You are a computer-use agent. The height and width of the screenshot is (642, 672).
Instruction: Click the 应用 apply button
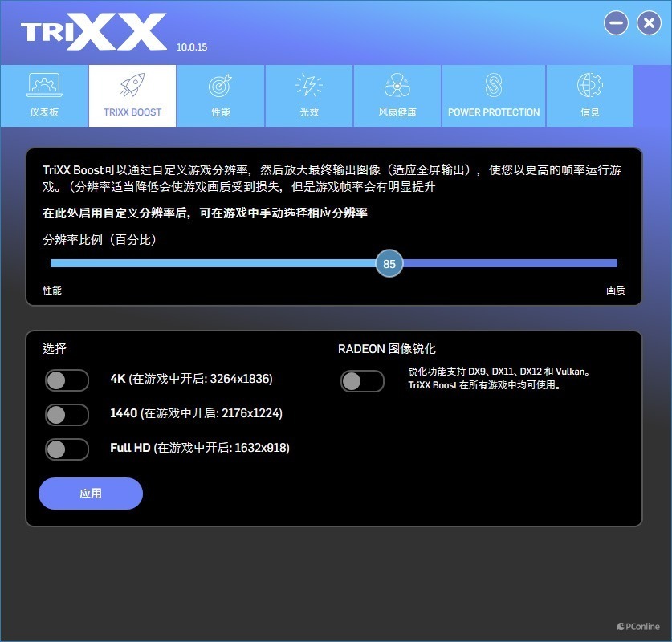(91, 494)
